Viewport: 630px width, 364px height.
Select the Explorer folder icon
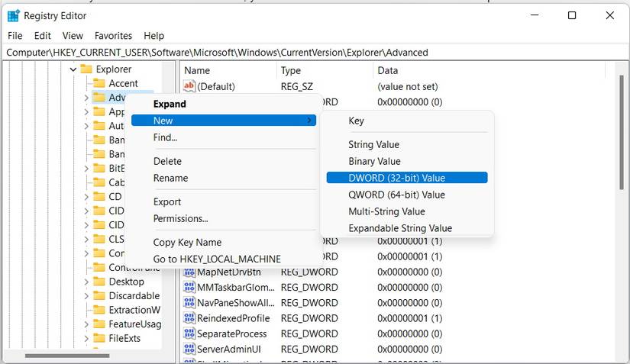tap(86, 69)
